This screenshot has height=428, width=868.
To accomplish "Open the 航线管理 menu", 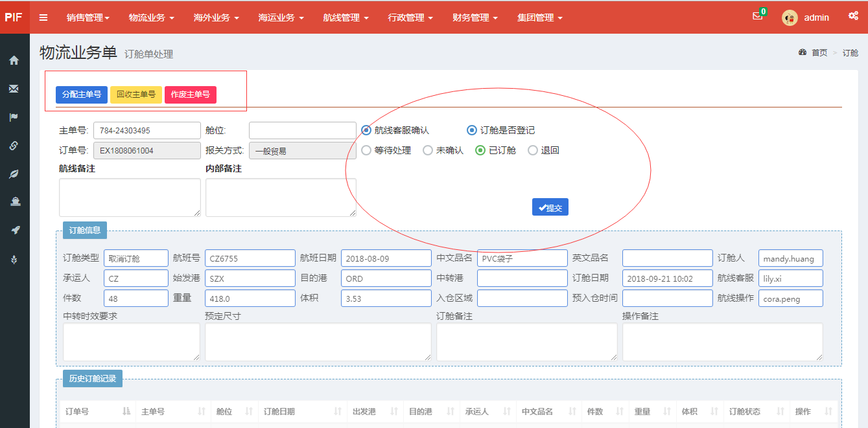I will click(346, 17).
